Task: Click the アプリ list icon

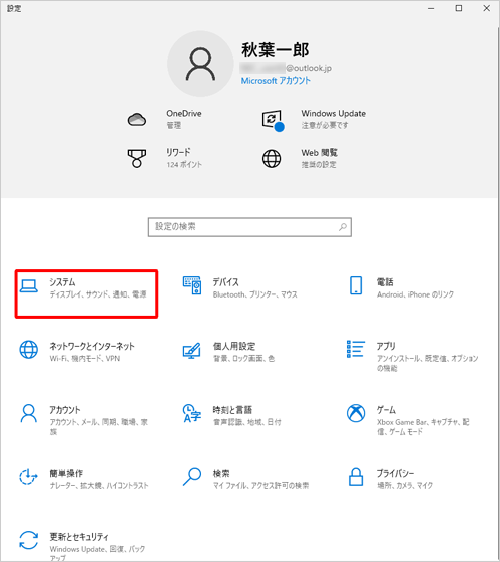Action: [x=356, y=349]
